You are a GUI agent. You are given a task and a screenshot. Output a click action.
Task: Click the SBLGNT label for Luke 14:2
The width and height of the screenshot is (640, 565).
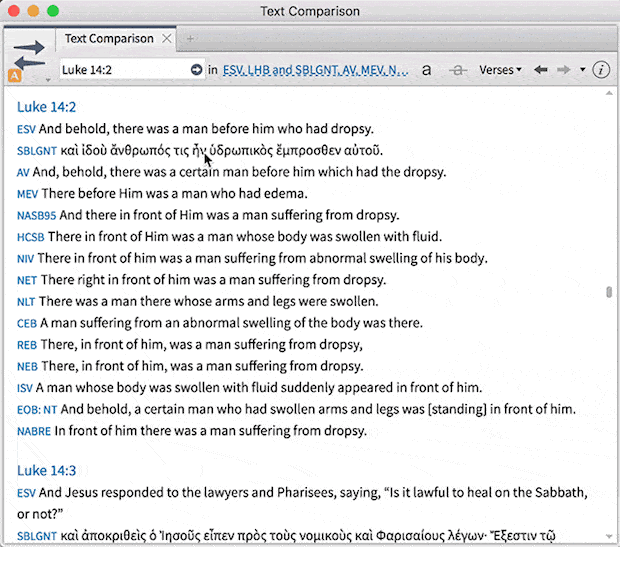pos(37,151)
